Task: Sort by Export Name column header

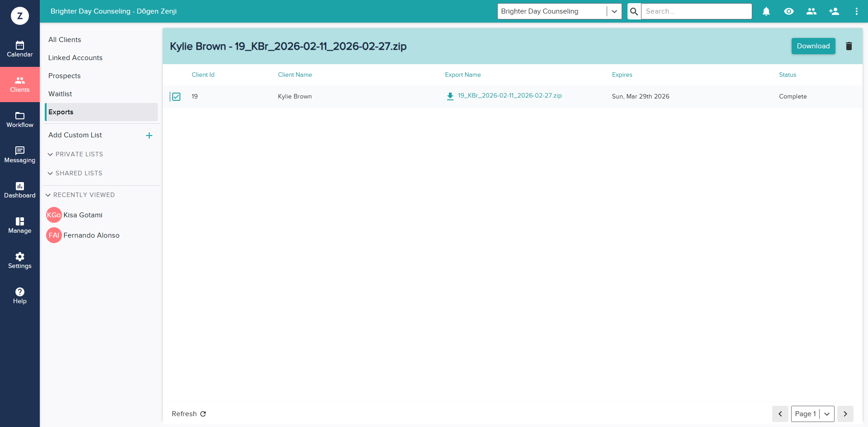Action: point(463,75)
